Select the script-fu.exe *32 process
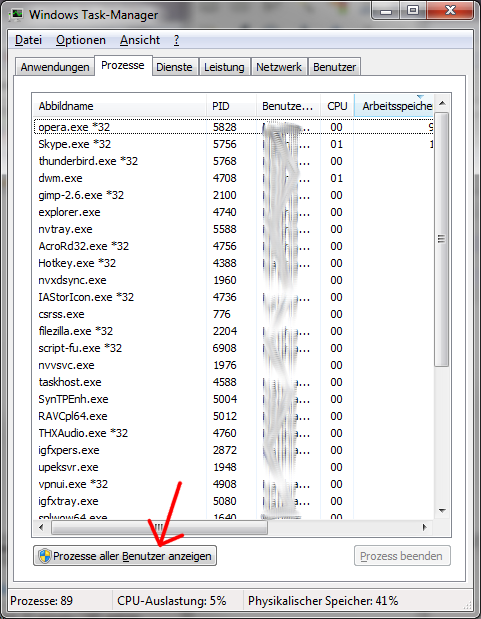481x619 pixels. [x=233, y=348]
